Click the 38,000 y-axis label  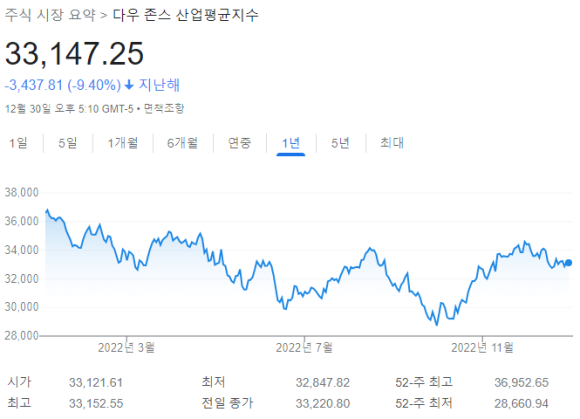tap(21, 192)
